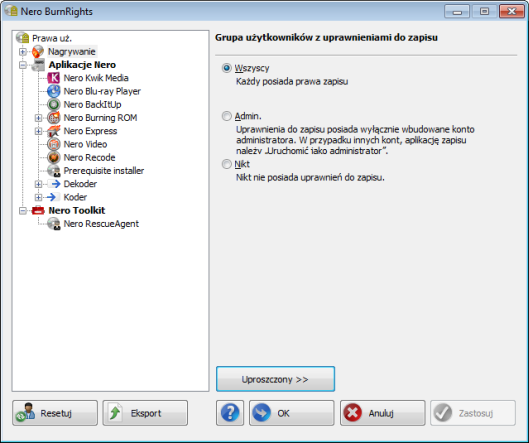Viewport: 529px width, 443px height.
Task: Select the Admin. radio option
Action: (226, 116)
